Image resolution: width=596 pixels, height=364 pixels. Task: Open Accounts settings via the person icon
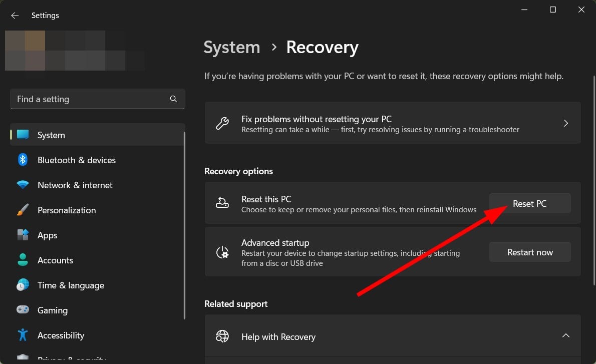(x=23, y=260)
